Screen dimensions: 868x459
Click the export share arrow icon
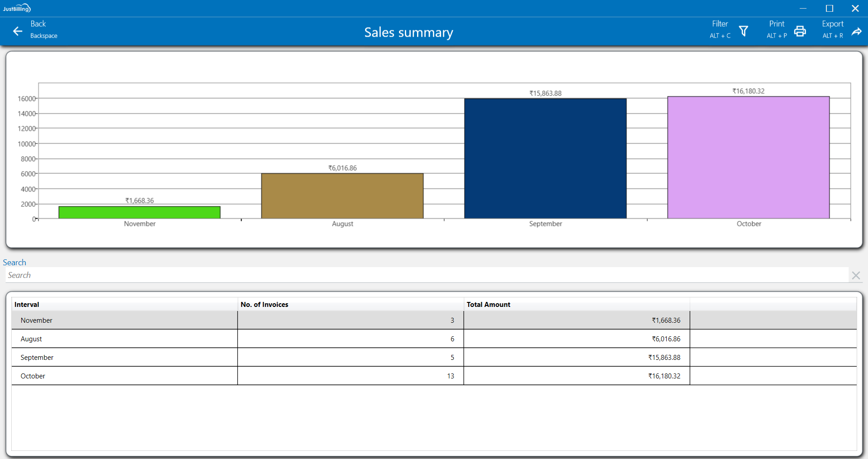tap(856, 31)
